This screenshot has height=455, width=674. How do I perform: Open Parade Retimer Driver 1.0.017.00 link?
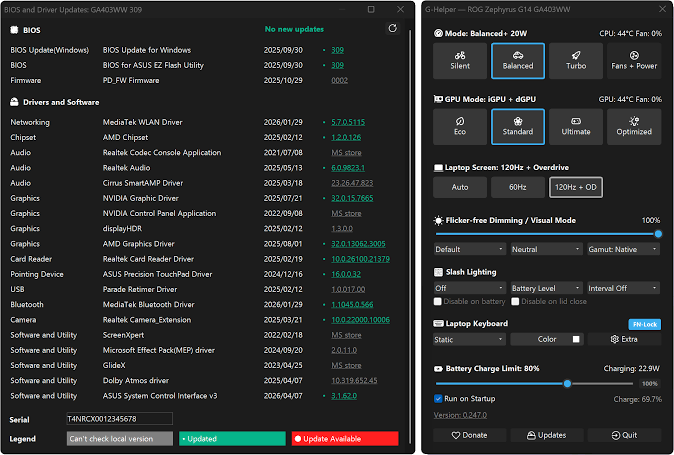coord(348,289)
